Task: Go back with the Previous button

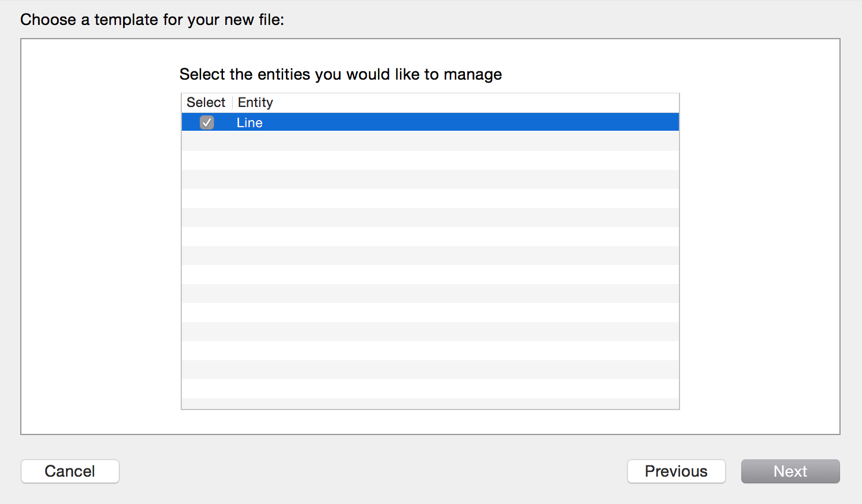Action: 677,471
